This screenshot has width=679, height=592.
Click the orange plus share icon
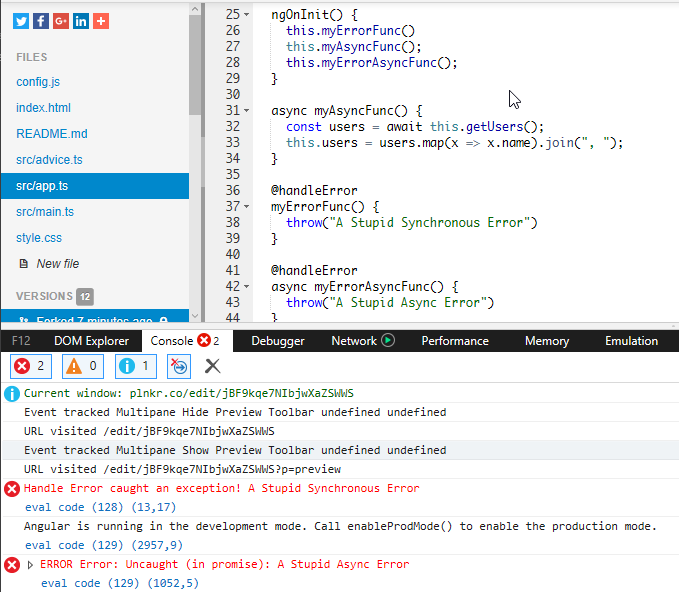click(101, 21)
